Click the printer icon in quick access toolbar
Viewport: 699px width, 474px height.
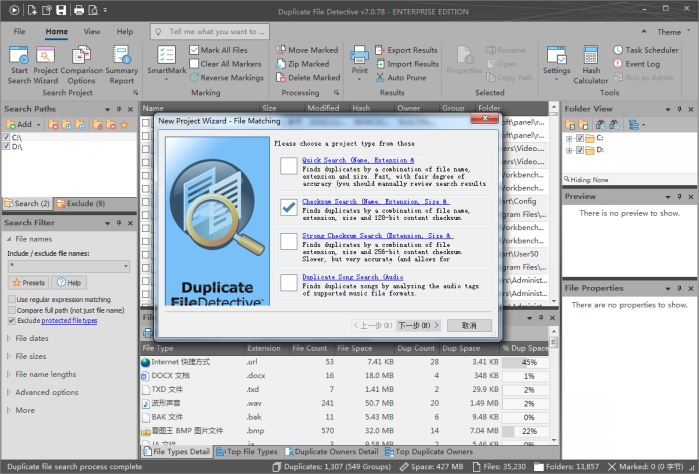[x=79, y=10]
